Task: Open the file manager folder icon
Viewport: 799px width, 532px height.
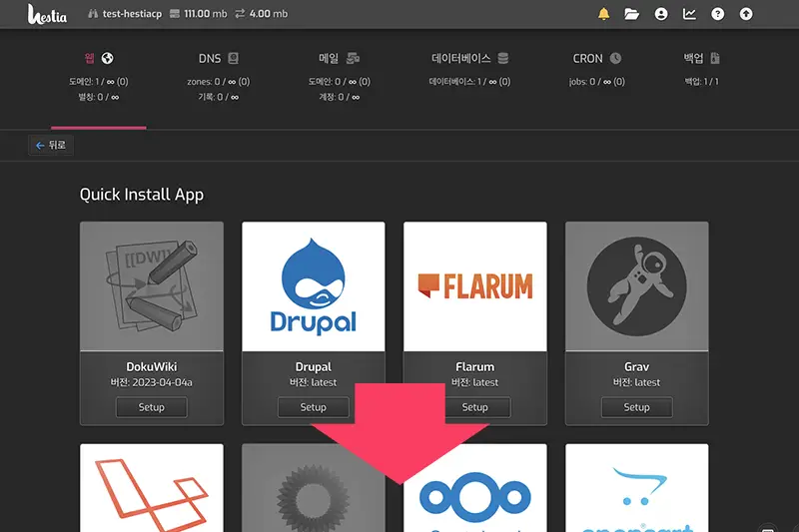Action: (x=632, y=14)
